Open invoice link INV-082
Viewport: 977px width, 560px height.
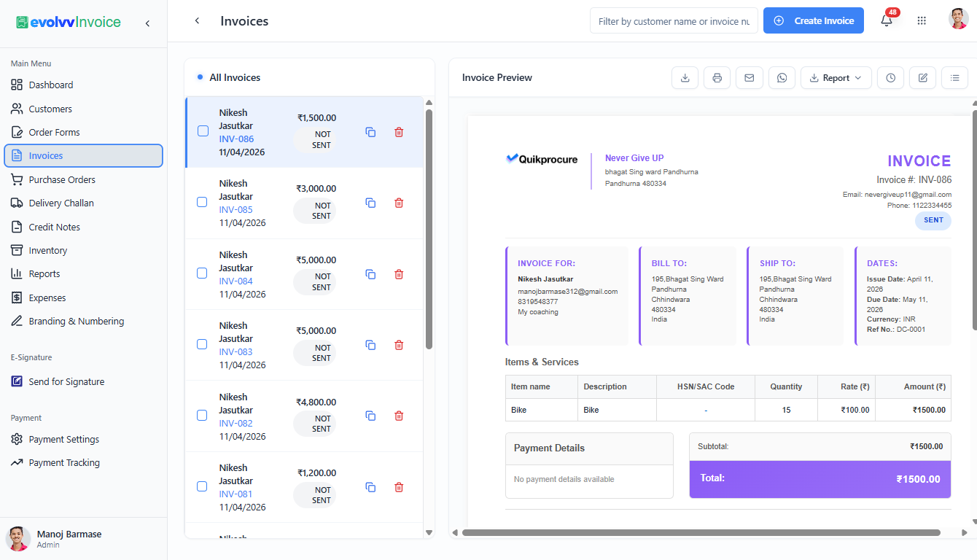point(236,423)
